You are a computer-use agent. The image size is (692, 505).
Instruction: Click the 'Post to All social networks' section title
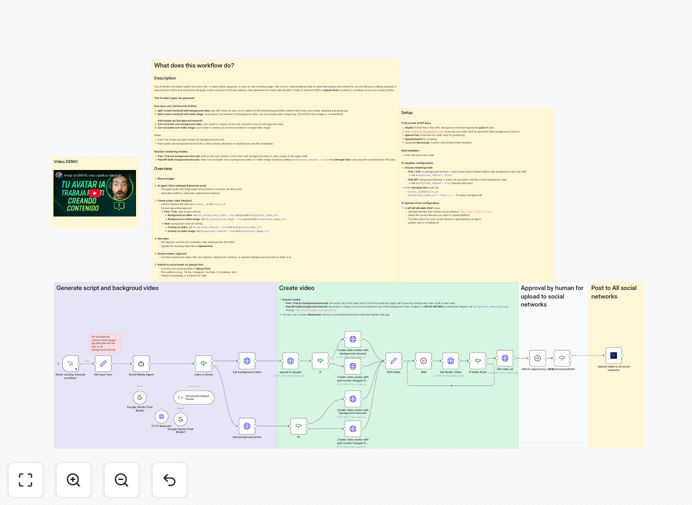point(614,292)
